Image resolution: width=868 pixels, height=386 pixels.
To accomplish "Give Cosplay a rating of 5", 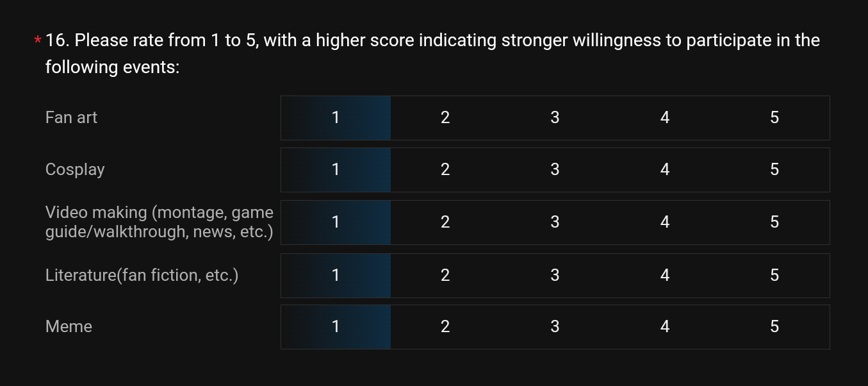I will [774, 170].
